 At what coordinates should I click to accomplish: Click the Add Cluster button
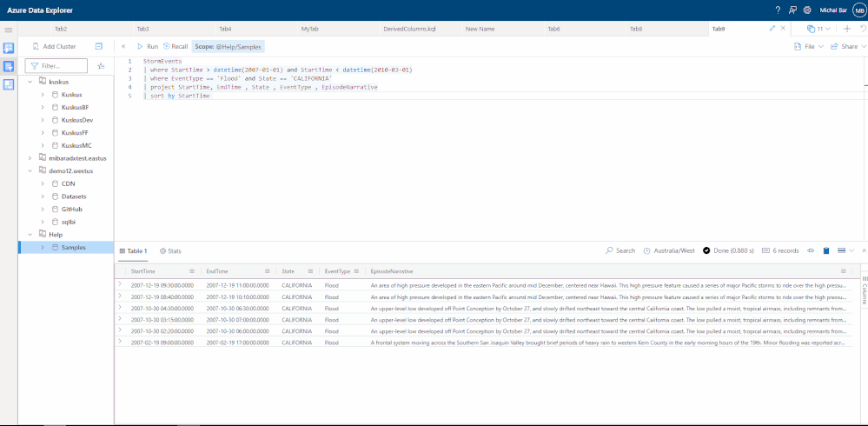[x=54, y=47]
